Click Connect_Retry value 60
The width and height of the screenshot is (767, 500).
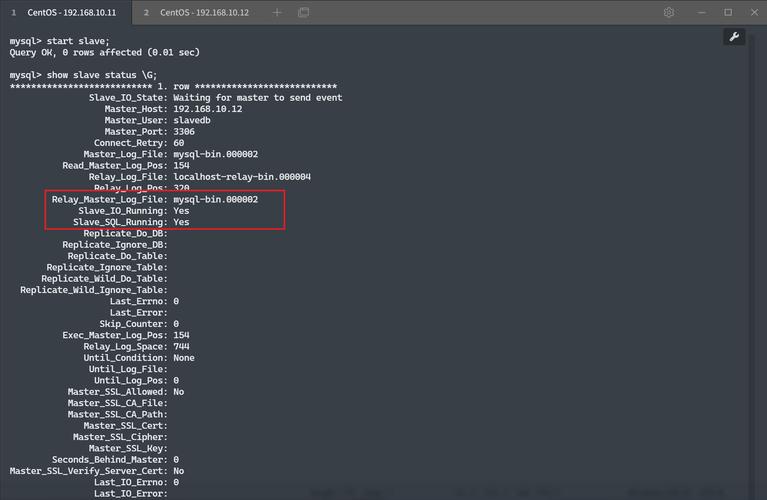[x=179, y=143]
